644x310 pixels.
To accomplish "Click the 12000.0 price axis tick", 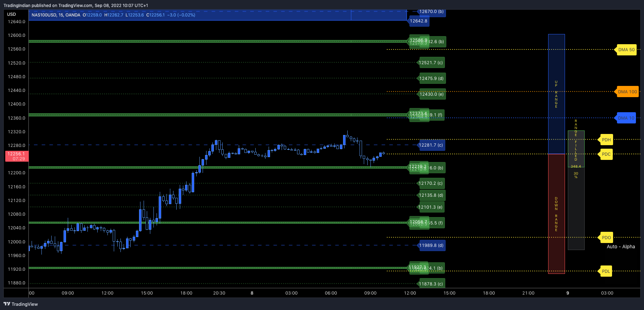I will 17,242.
